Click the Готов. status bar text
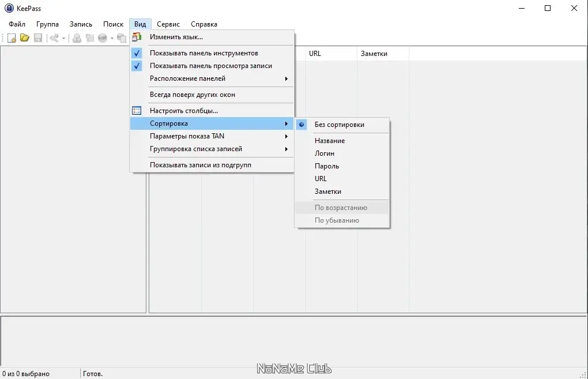588x379 pixels. pyautogui.click(x=93, y=374)
